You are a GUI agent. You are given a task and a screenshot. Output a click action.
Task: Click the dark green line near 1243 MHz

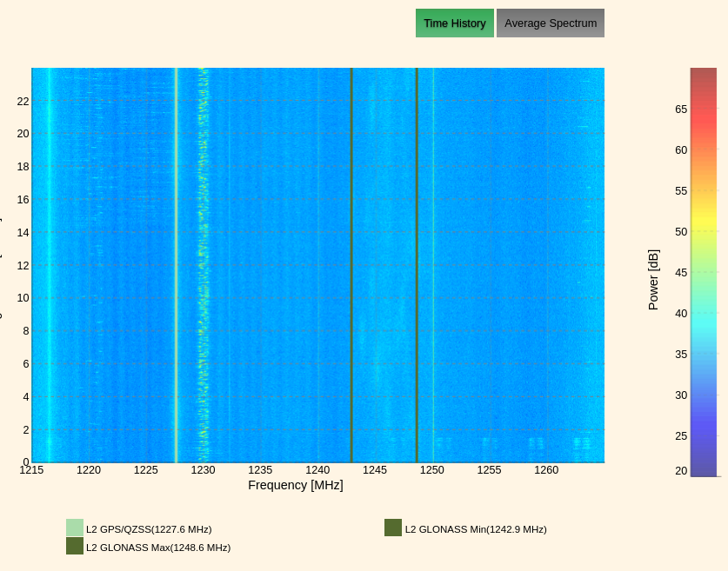coord(351,261)
